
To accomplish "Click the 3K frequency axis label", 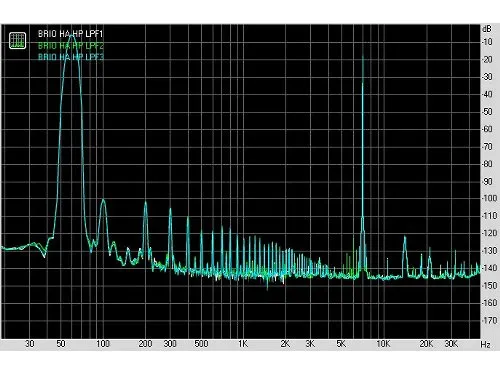I will [310, 344].
